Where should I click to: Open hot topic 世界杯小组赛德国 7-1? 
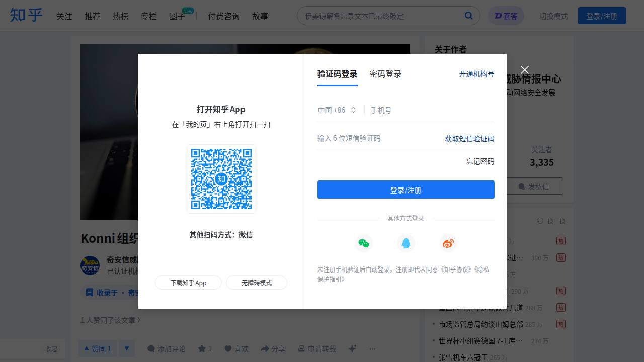[481, 341]
